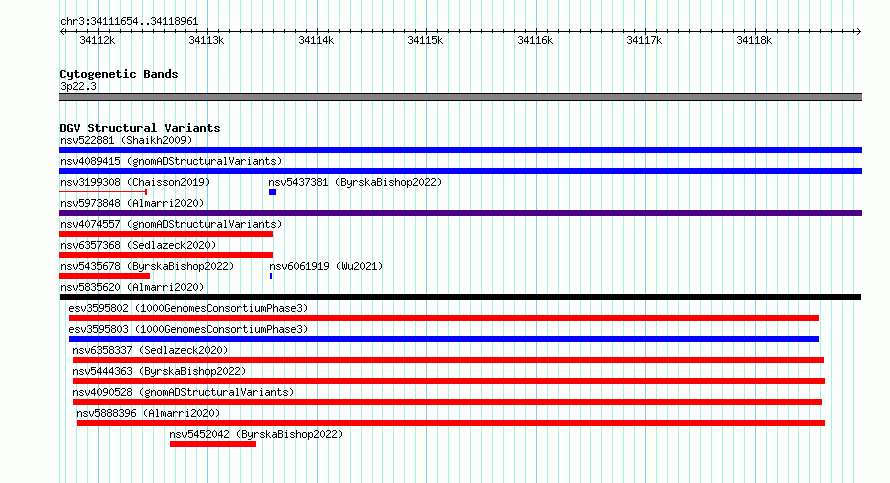Click the thin red line for nsv3199308
The width and height of the screenshot is (890, 483).
[x=103, y=192]
